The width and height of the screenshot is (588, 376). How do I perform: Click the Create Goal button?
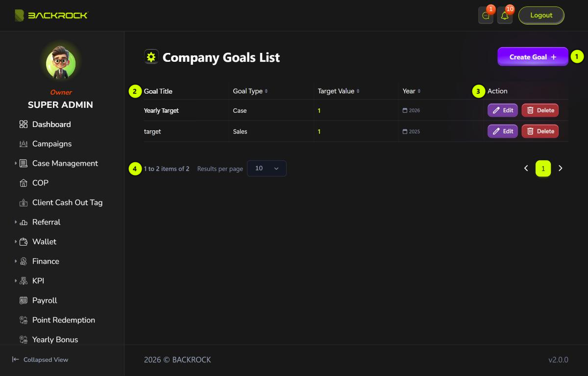[x=533, y=57]
